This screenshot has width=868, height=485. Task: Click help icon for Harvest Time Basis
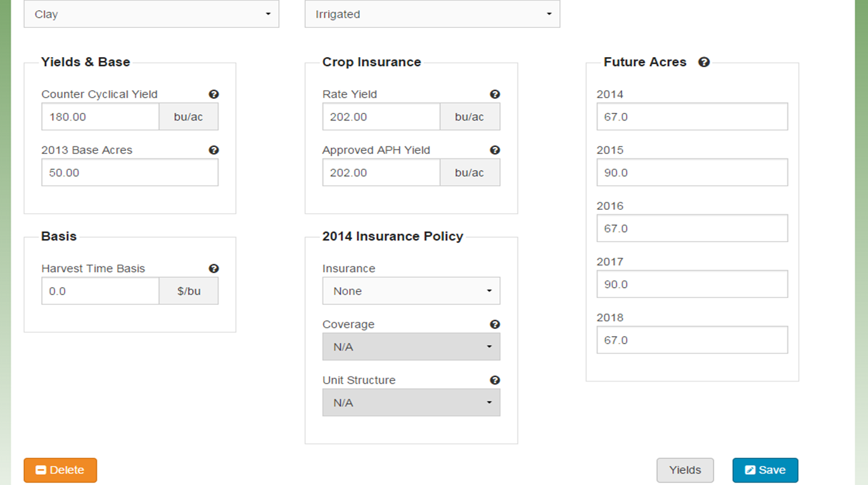(x=214, y=269)
